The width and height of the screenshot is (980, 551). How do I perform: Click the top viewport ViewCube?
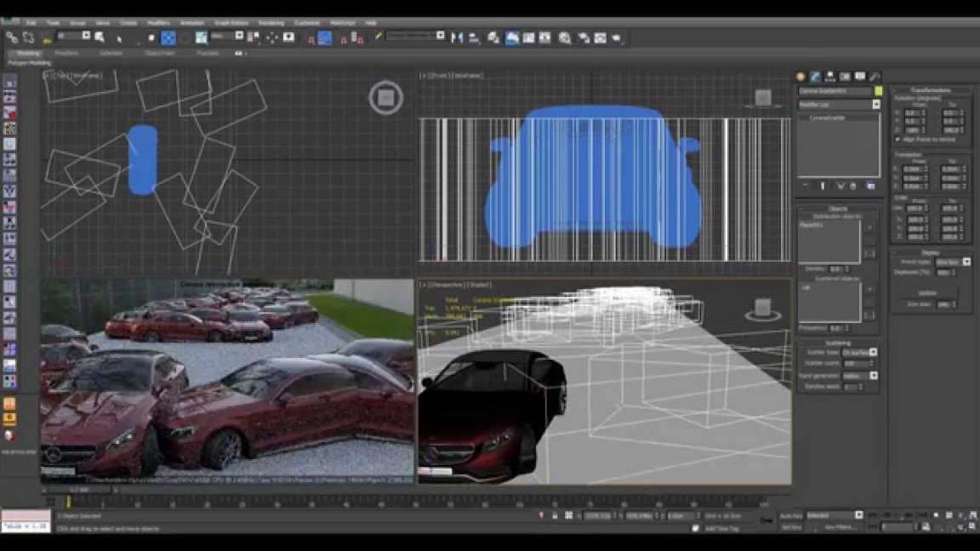pos(385,98)
